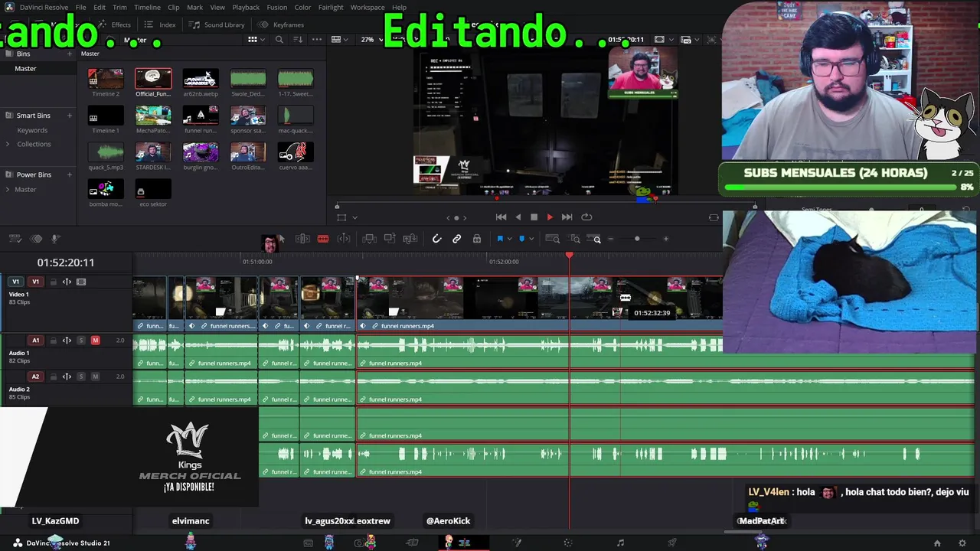
Task: Open the Fusion menu
Action: click(x=277, y=7)
